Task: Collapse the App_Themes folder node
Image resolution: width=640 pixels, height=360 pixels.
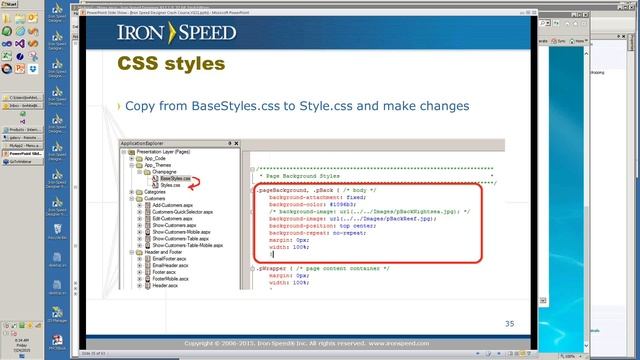Action: 131,165
